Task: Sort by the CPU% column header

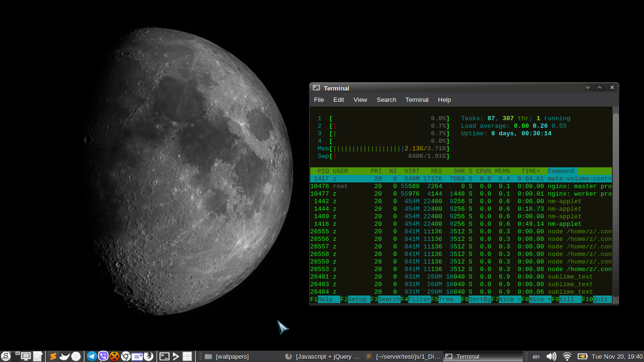Action: pyautogui.click(x=483, y=171)
